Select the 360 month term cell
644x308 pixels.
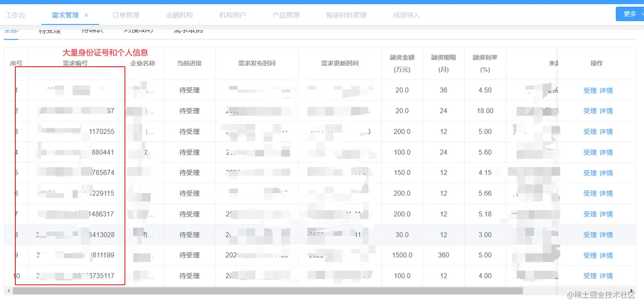point(444,255)
